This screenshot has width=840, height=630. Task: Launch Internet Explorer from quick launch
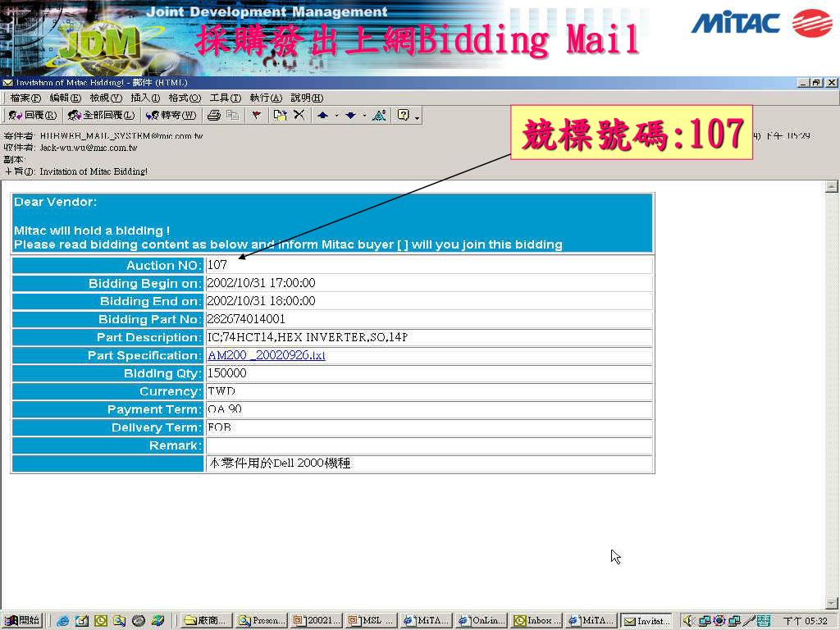pos(62,620)
